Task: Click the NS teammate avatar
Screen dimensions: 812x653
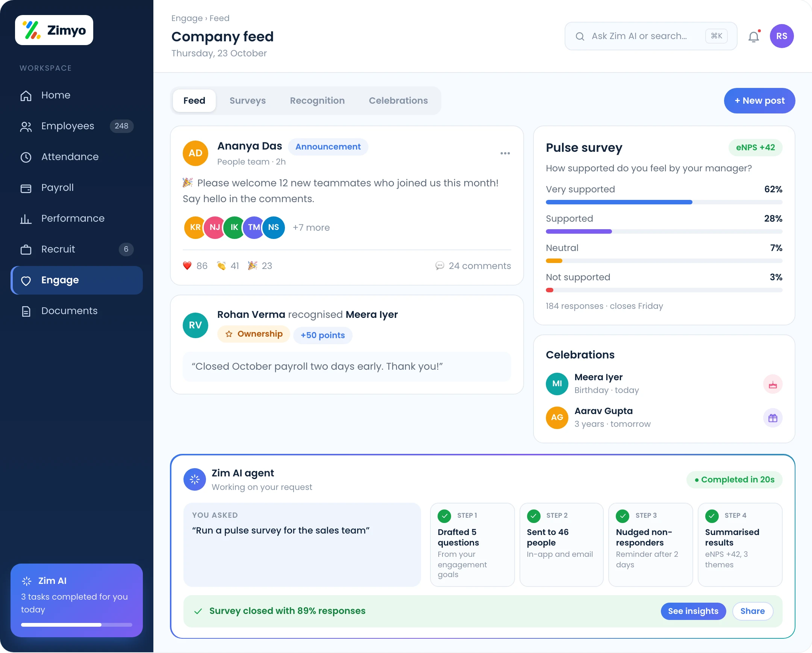Action: coord(274,228)
